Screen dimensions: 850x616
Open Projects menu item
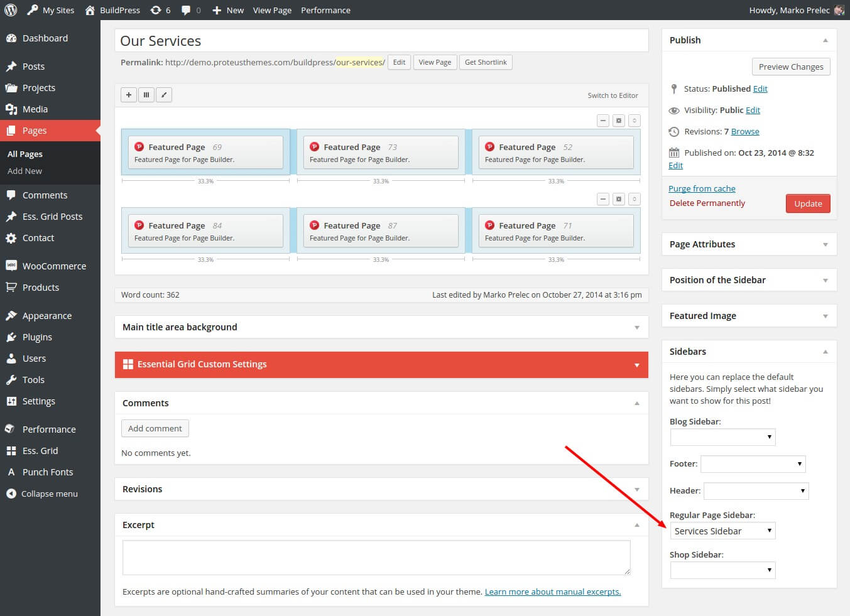click(50, 88)
